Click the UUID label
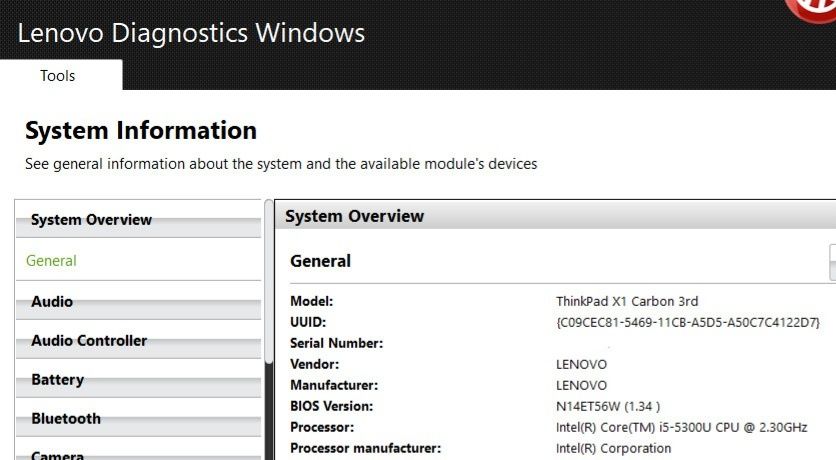Image resolution: width=836 pixels, height=460 pixels. [308, 322]
